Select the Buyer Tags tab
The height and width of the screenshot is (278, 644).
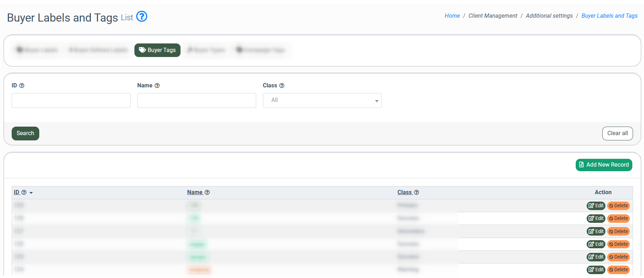[157, 50]
